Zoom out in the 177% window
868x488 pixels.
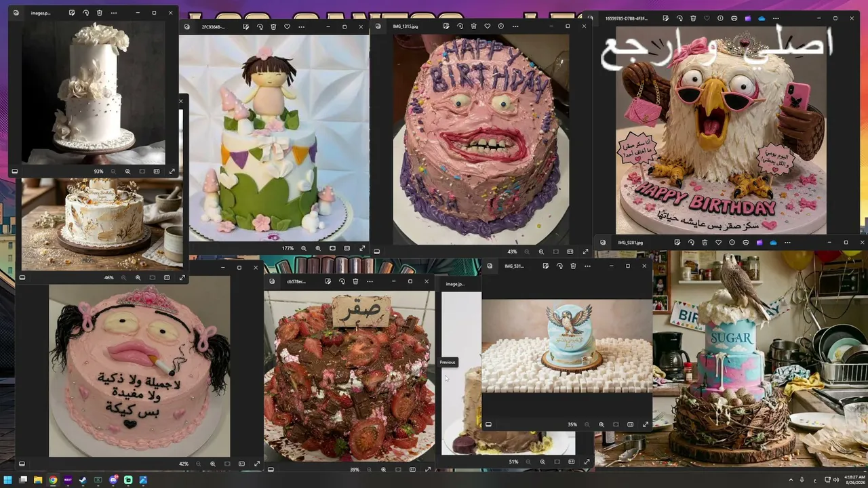[x=304, y=248]
